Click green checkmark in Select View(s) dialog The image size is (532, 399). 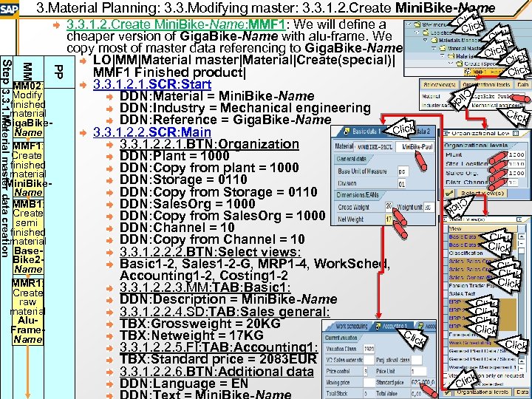(449, 392)
